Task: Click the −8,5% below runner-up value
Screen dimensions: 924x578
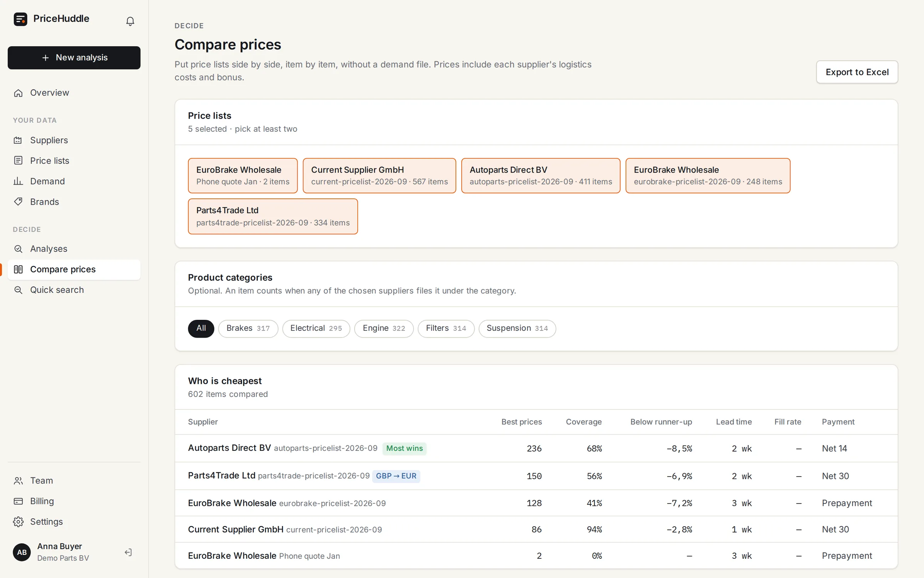Action: point(679,449)
